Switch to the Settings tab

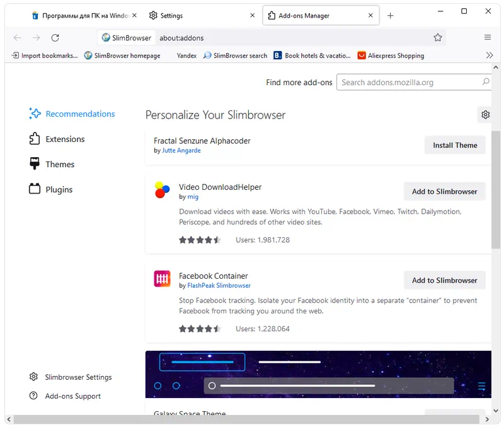[202, 15]
